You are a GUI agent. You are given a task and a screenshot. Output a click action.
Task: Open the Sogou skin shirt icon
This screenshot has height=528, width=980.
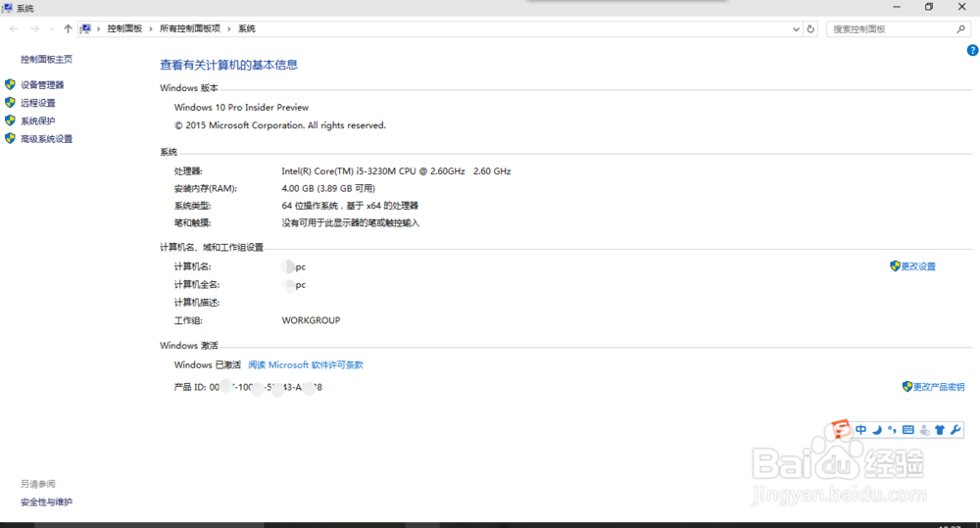[x=940, y=430]
